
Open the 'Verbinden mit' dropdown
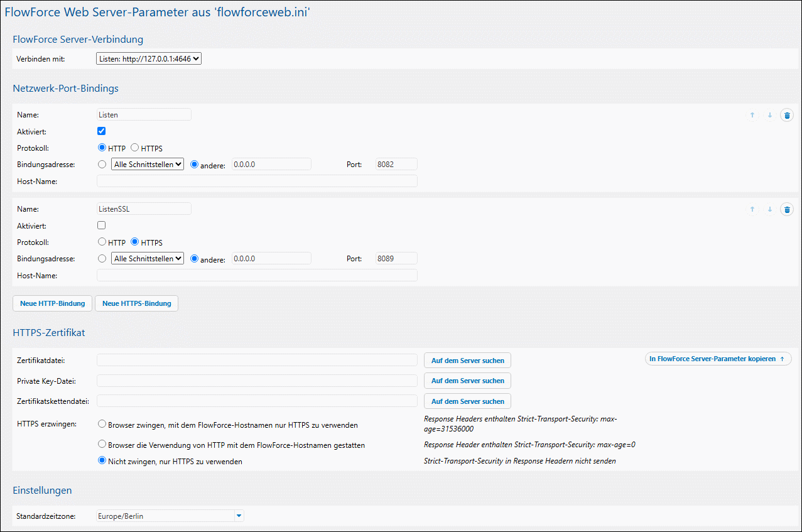click(149, 59)
